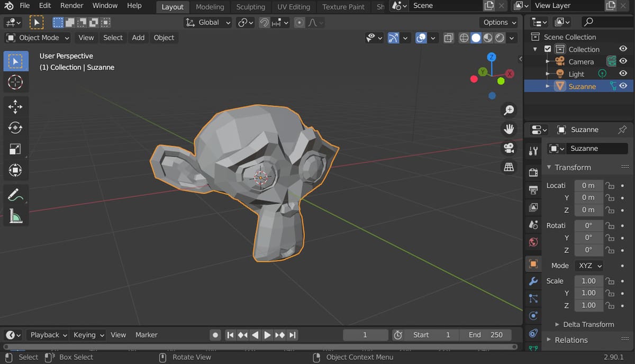Hide Collection with its eye icon

click(x=623, y=49)
